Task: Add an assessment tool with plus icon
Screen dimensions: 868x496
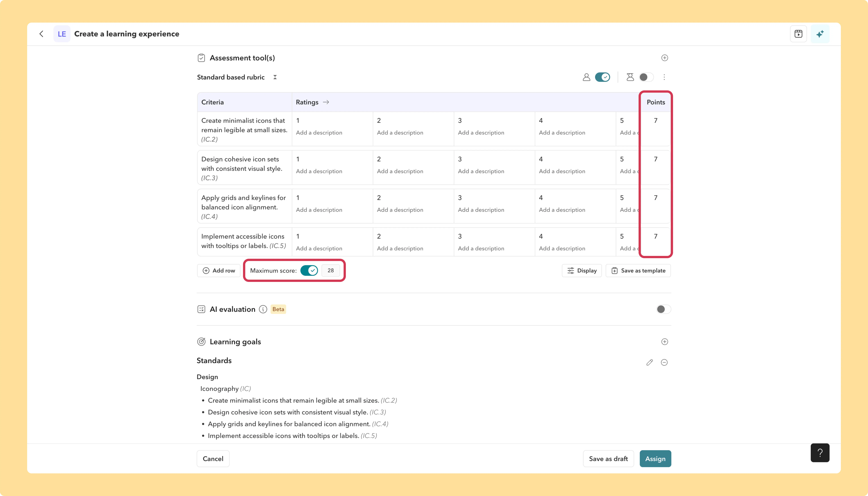Action: [x=664, y=58]
